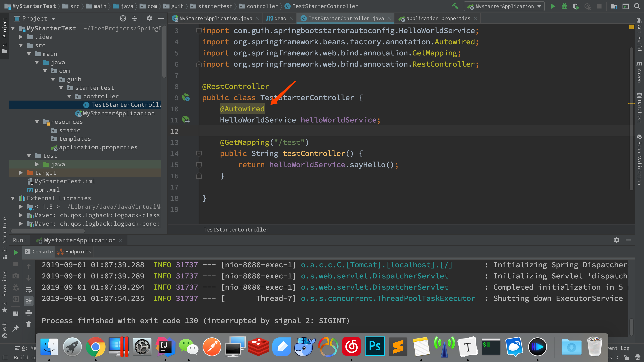Debug the application using the bug icon
Image resolution: width=644 pixels, height=362 pixels.
tap(564, 6)
